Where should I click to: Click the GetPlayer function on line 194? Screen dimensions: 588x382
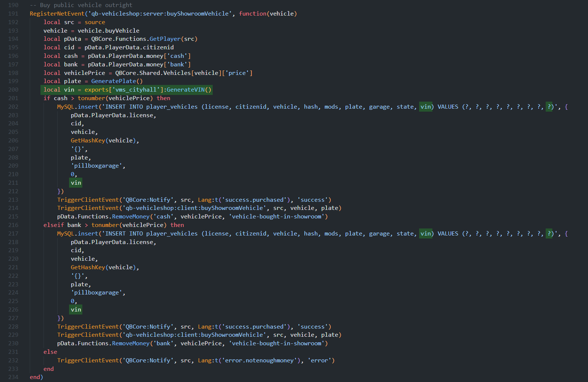tap(165, 39)
